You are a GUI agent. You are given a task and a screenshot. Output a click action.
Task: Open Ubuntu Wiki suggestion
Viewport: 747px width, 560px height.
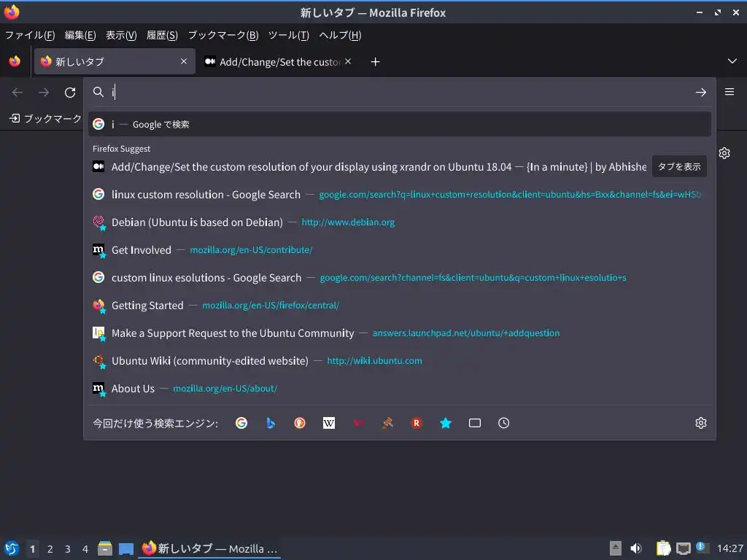coord(399,360)
